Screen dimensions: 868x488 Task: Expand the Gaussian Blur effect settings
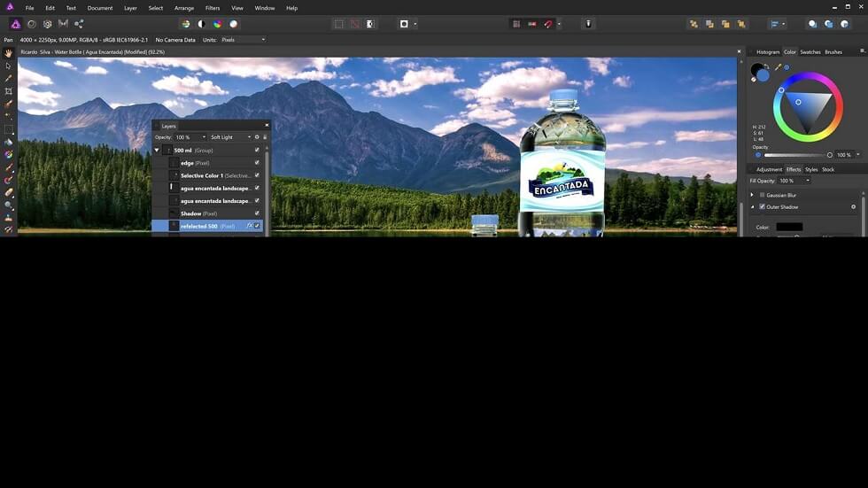click(752, 195)
